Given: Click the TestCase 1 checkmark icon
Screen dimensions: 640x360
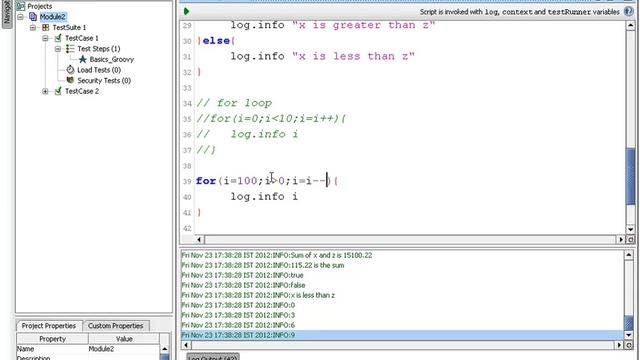Looking at the screenshot, I should (x=58, y=38).
